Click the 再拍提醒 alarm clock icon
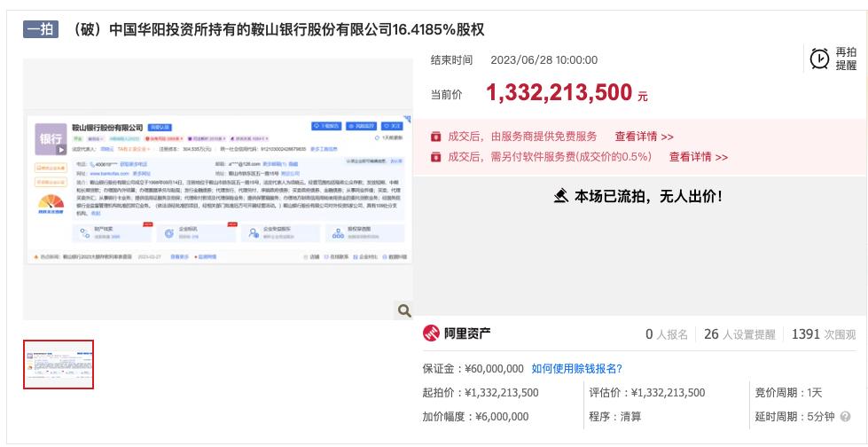The height and width of the screenshot is (447, 868). tap(819, 59)
